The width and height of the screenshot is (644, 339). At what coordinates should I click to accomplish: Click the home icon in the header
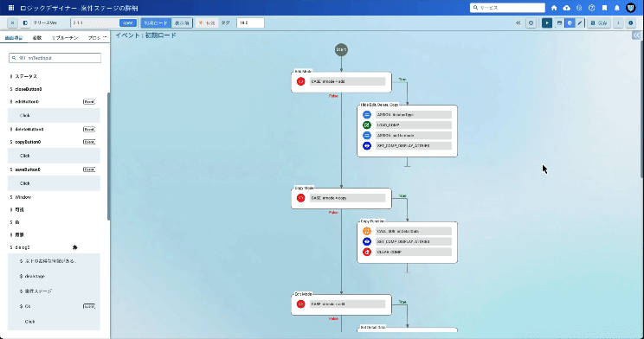[x=554, y=8]
